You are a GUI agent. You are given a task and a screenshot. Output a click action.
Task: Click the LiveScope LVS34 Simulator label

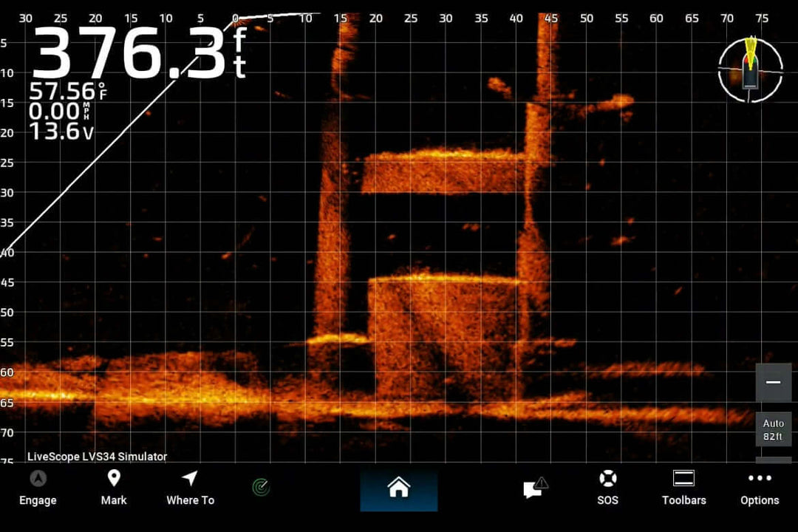(97, 457)
